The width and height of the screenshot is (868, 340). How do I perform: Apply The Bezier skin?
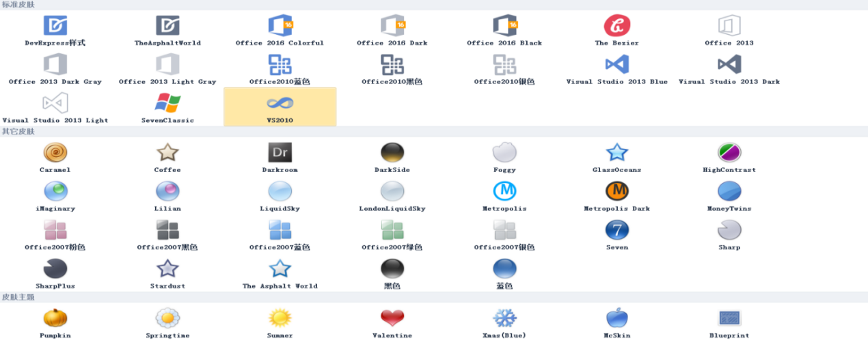click(x=616, y=26)
